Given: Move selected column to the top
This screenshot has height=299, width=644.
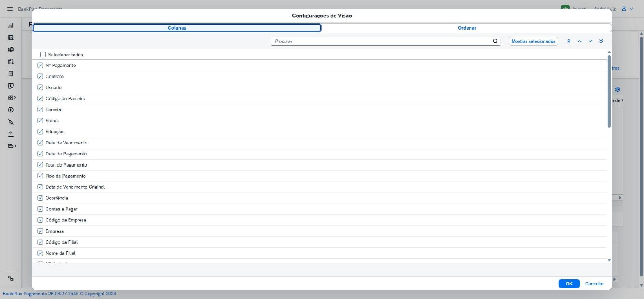Looking at the screenshot, I should click(x=569, y=41).
